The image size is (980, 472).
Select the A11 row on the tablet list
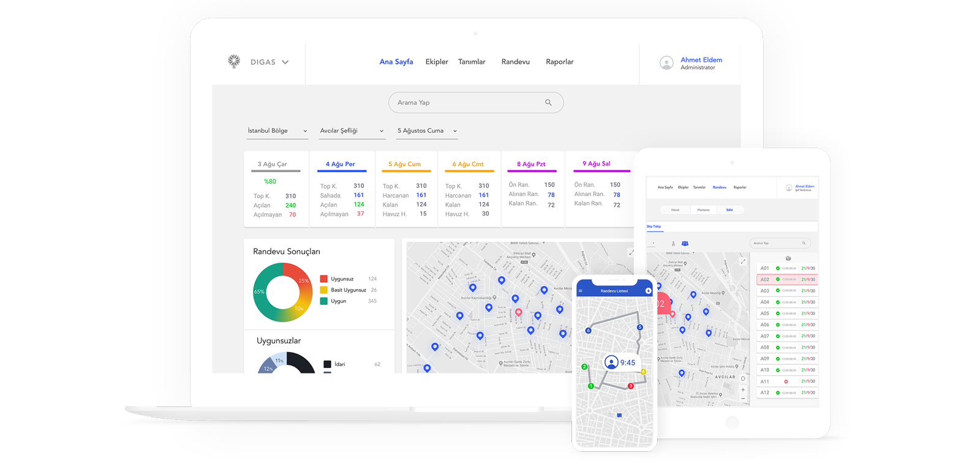788,381
